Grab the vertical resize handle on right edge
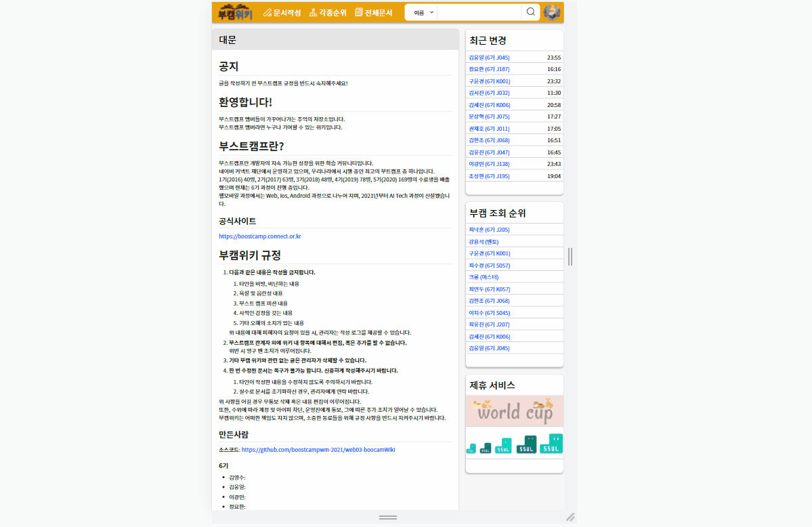 click(570, 257)
